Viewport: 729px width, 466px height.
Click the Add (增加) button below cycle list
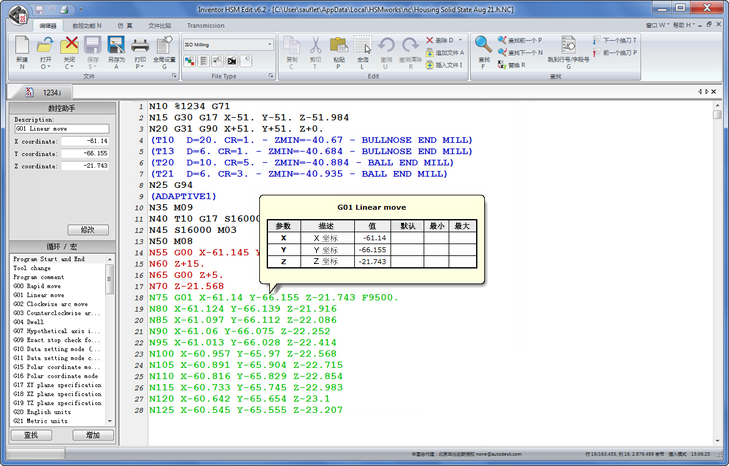pos(93,435)
